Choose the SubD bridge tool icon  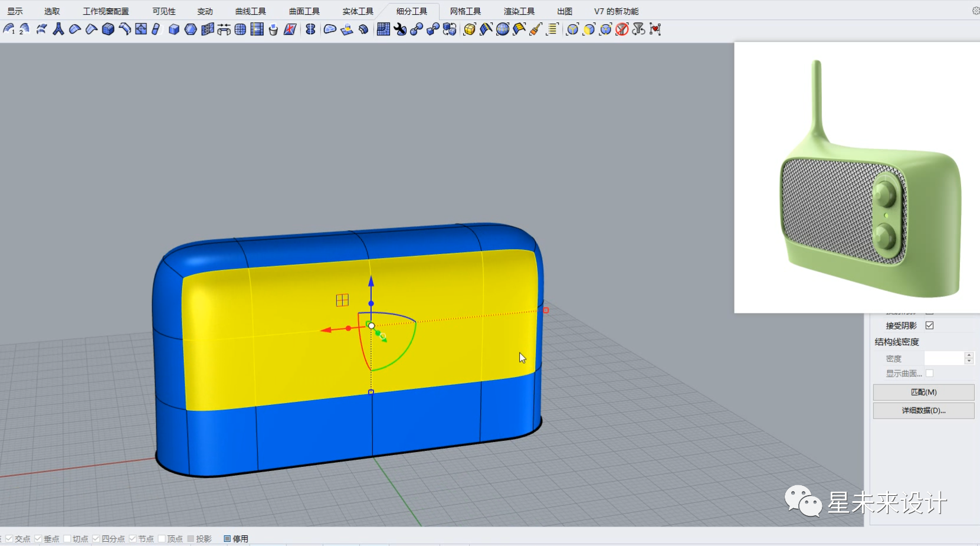[224, 29]
